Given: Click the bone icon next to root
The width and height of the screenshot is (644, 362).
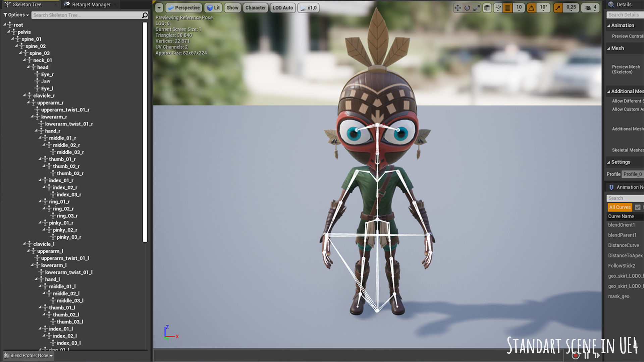Looking at the screenshot, I should (x=10, y=25).
